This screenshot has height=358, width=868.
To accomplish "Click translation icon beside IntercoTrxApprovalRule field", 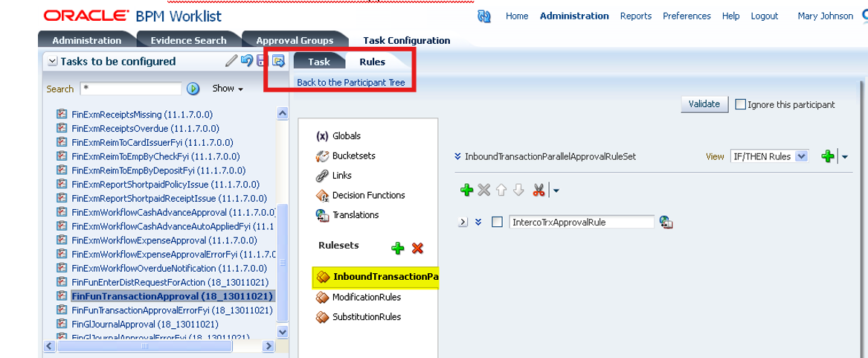I will [x=666, y=223].
